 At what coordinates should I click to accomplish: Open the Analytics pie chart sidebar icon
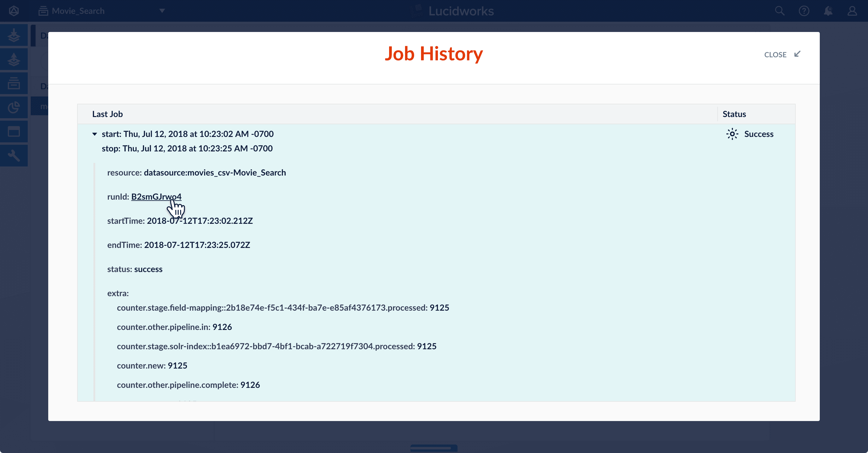tap(14, 107)
